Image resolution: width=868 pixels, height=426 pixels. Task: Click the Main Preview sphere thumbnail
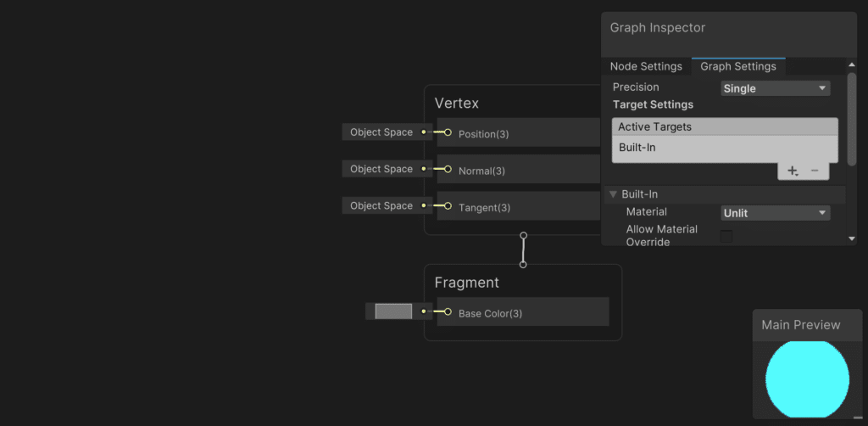coord(807,379)
